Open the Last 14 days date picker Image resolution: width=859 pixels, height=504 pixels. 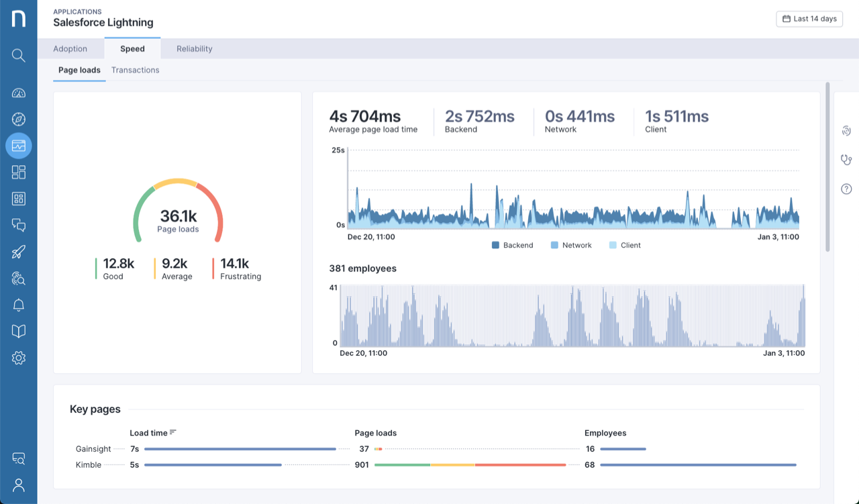click(x=809, y=19)
